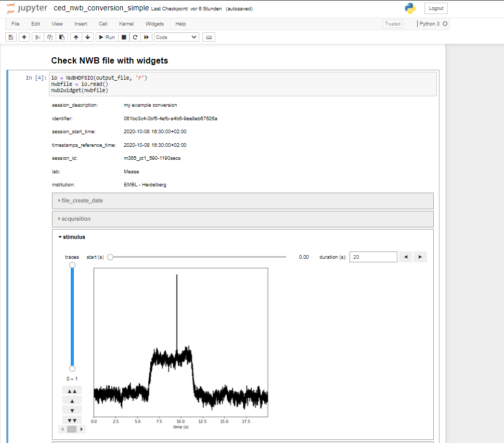This screenshot has height=443, width=504.
Task: Open the Cell menu
Action: pos(103,24)
